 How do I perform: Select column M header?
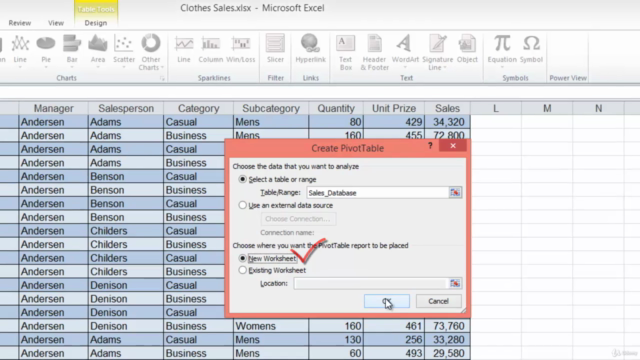[x=547, y=108]
